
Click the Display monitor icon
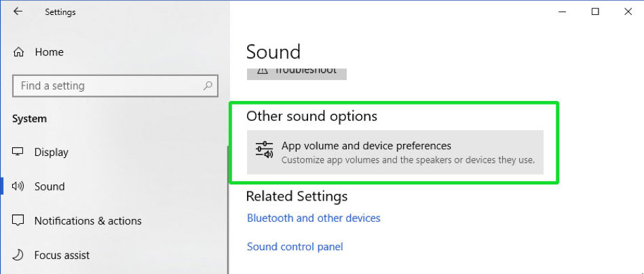(18, 152)
